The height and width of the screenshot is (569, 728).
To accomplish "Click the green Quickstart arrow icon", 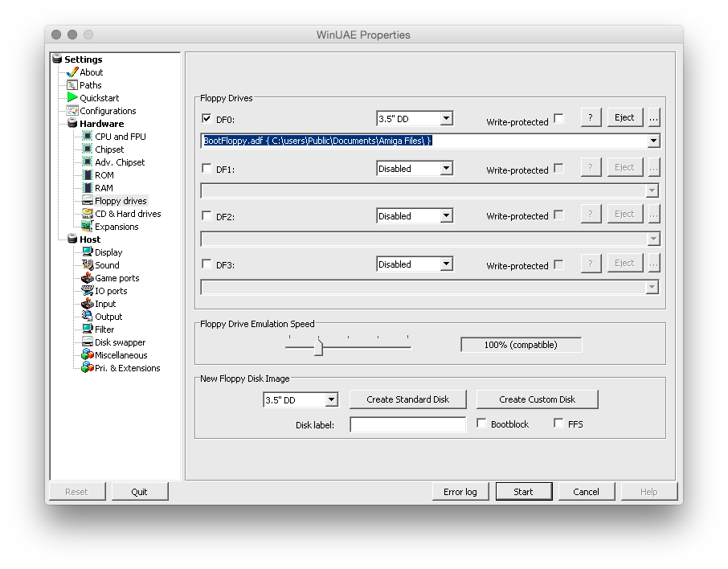I will pos(72,97).
